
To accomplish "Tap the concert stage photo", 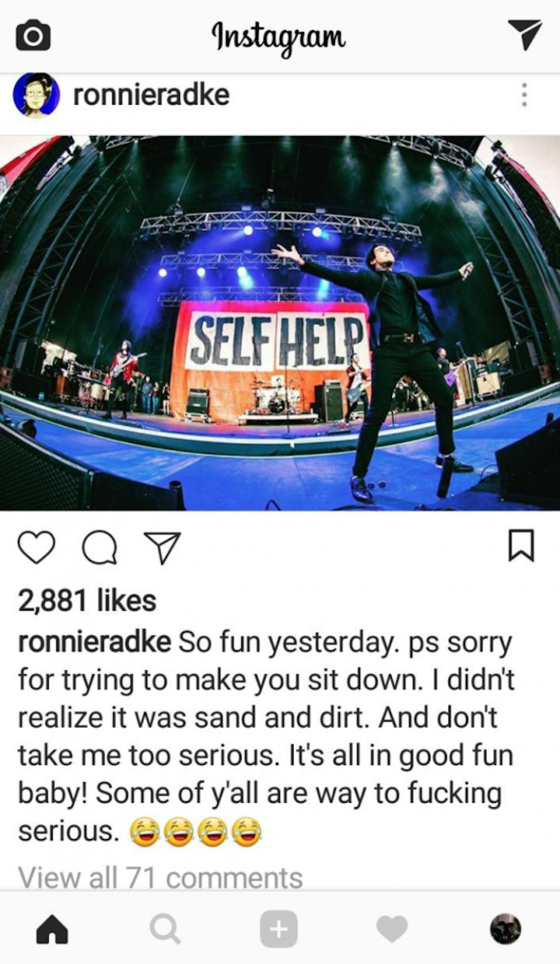I will point(280,323).
